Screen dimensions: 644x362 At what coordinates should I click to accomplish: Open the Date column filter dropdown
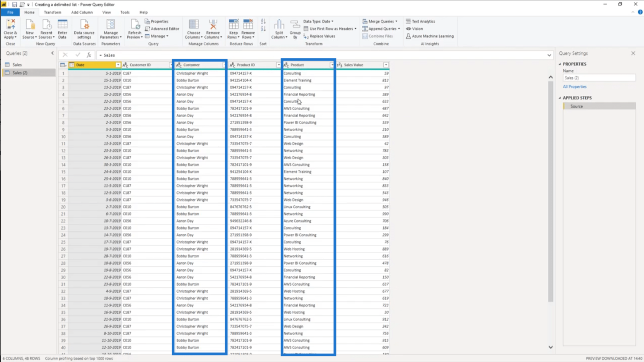[x=118, y=65]
